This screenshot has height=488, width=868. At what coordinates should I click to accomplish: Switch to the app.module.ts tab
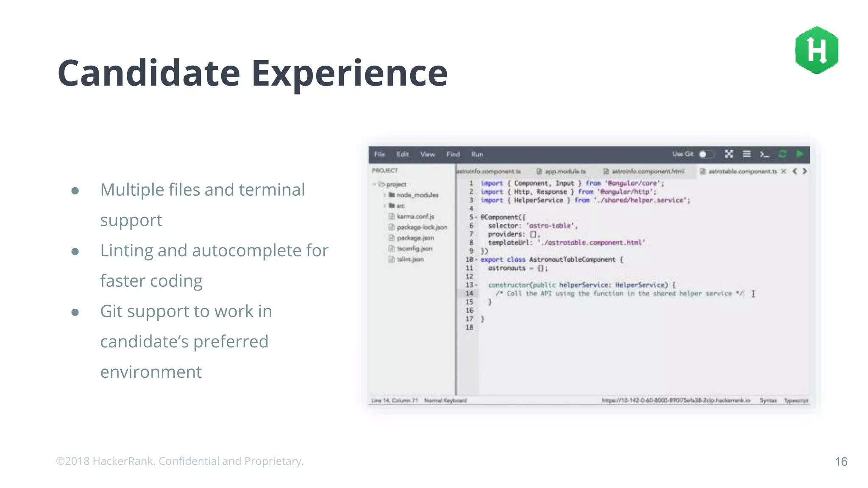[565, 171]
